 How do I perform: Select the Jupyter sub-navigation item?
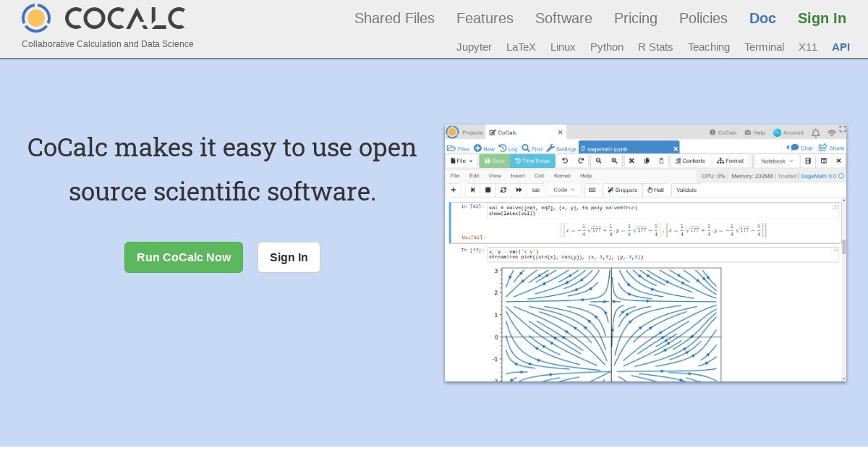tap(474, 47)
